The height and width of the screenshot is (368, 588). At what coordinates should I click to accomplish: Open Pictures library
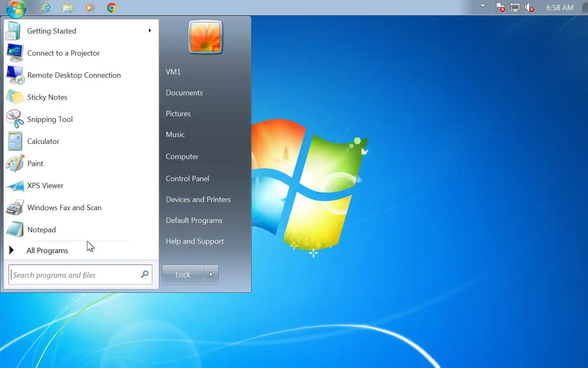(178, 114)
